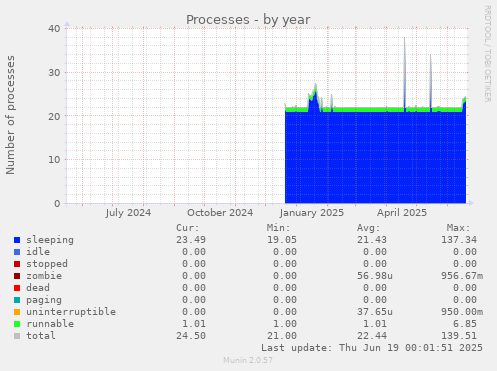Click the 'paging' legend label
Viewport: 497px width, 371px height.
coord(44,300)
